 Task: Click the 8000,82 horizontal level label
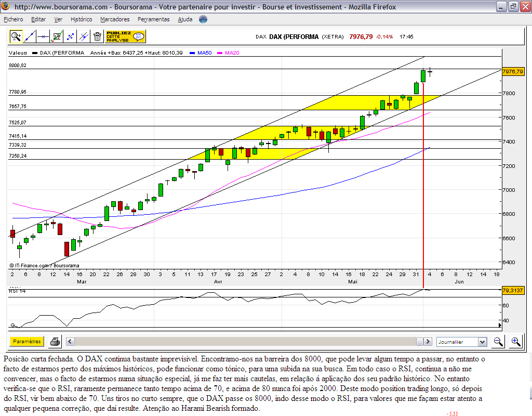18,65
